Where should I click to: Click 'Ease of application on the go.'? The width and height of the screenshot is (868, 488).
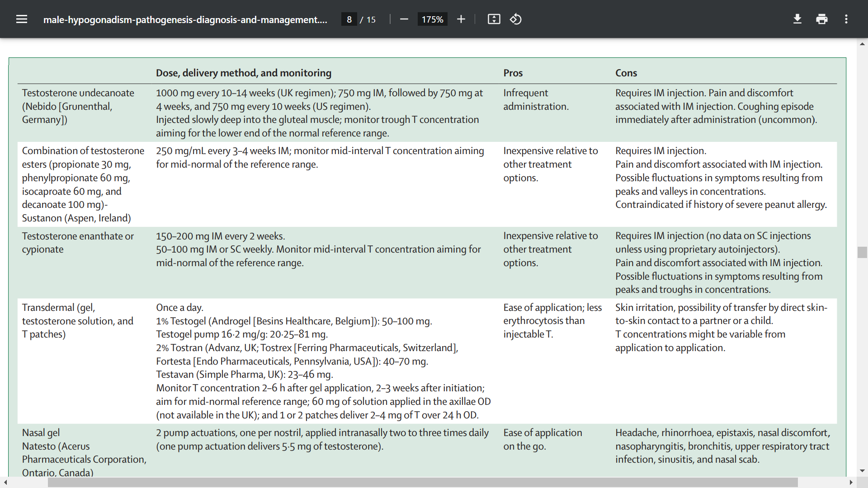543,439
